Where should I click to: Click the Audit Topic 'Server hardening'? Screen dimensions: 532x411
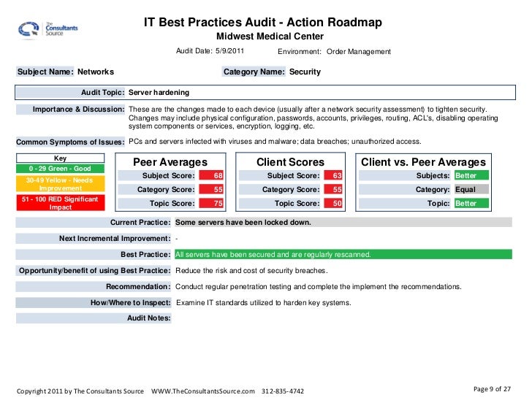159,93
